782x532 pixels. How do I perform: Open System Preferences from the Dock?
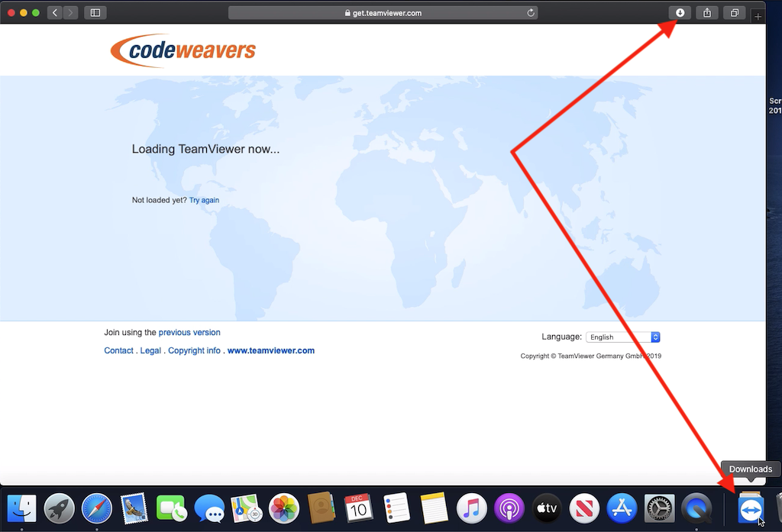[659, 508]
